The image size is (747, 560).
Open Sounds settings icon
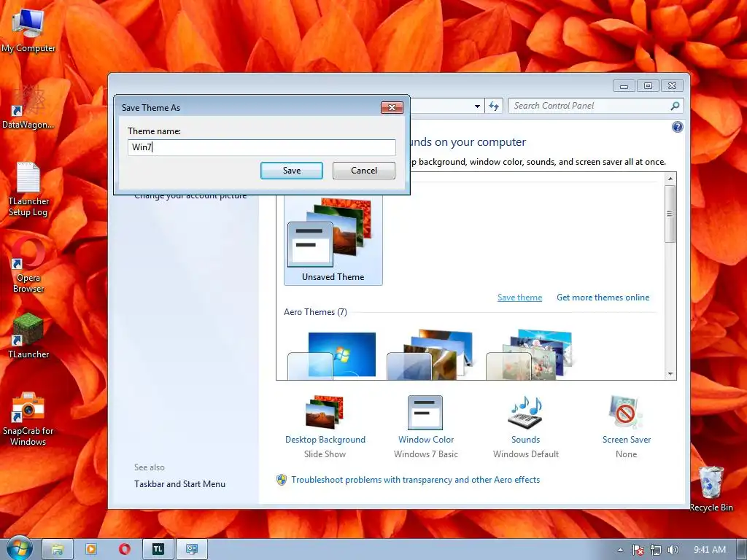click(x=525, y=413)
